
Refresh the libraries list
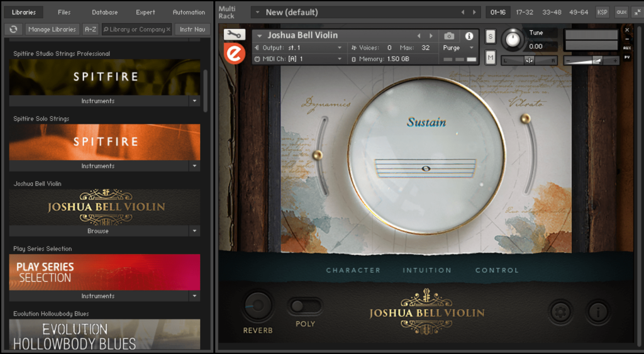pyautogui.click(x=14, y=29)
